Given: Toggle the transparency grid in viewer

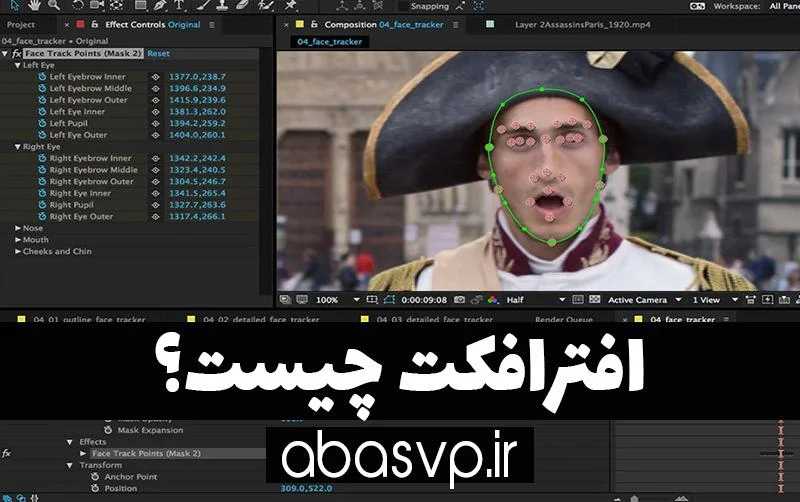Looking at the screenshot, I should tap(594, 299).
